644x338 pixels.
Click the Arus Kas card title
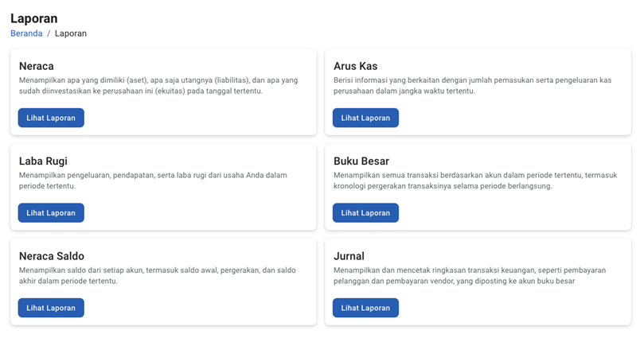tap(356, 66)
